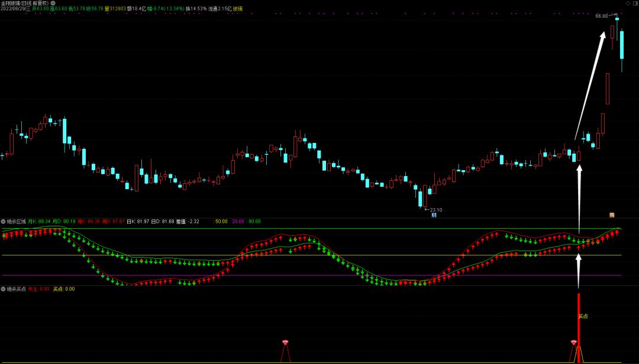Collapse the 绝杀区域 indicator panel toggle
The width and height of the screenshot is (639, 364).
point(3,222)
